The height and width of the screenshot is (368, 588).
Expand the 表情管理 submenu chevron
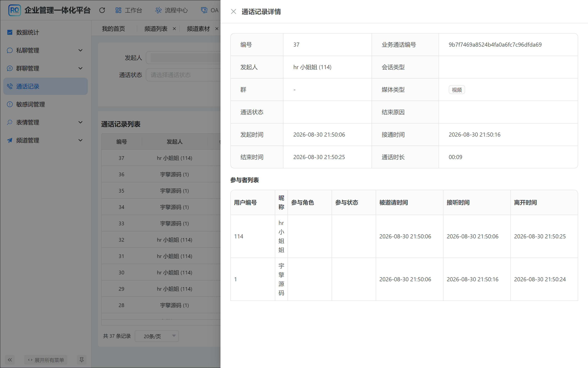point(80,122)
